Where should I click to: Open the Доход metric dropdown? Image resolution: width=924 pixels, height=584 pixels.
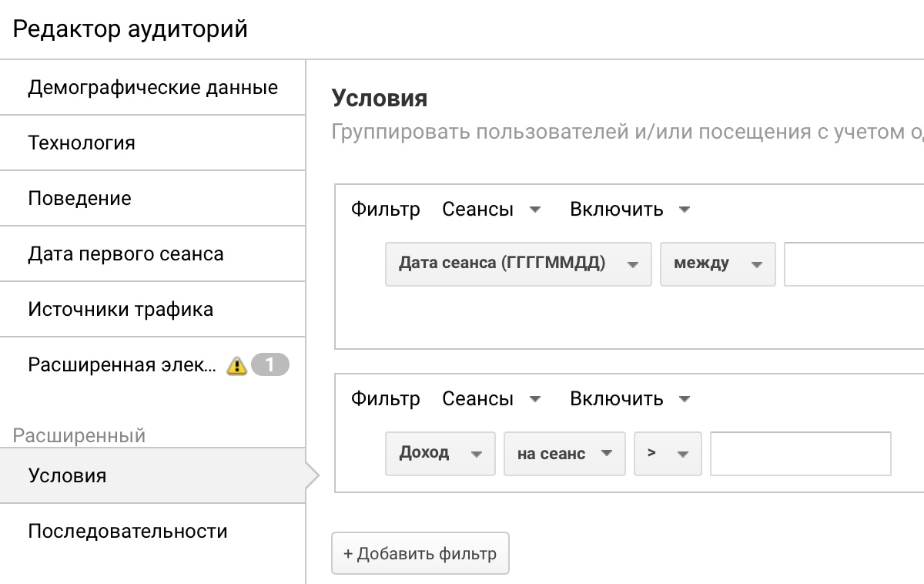tap(440, 453)
